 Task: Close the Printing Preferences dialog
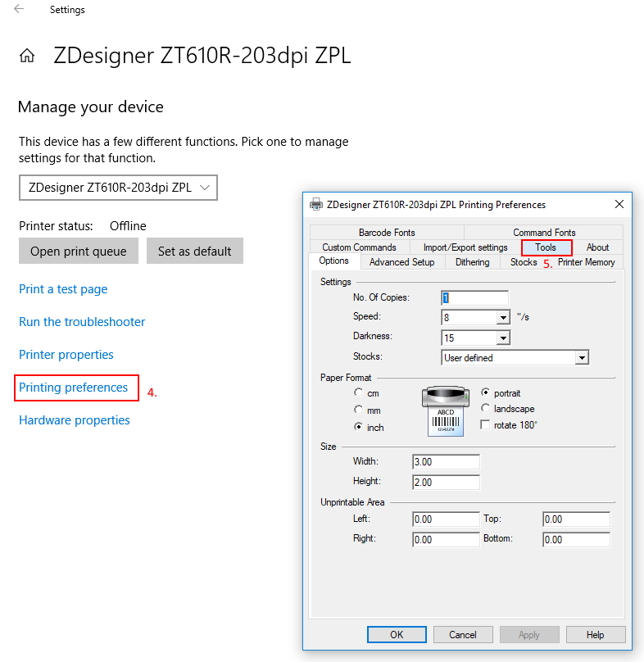coord(619,204)
